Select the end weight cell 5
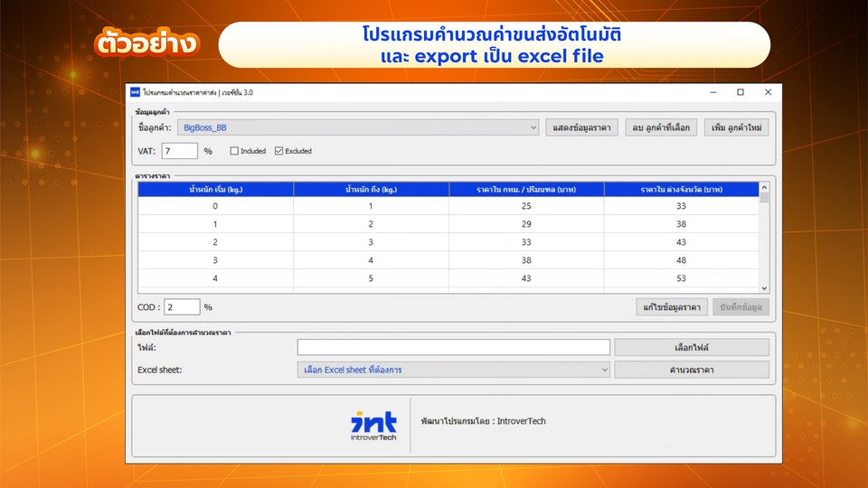Viewport: 868px width, 488px height. (x=371, y=278)
